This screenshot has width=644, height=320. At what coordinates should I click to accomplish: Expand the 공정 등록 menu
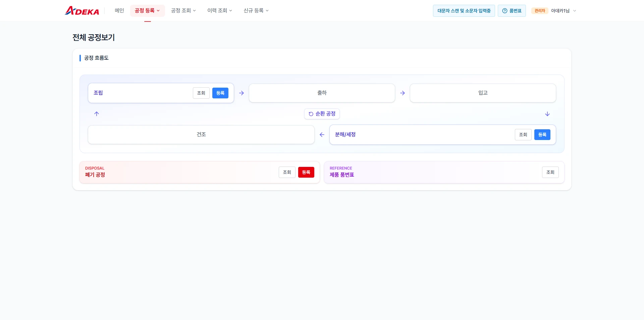point(147,11)
